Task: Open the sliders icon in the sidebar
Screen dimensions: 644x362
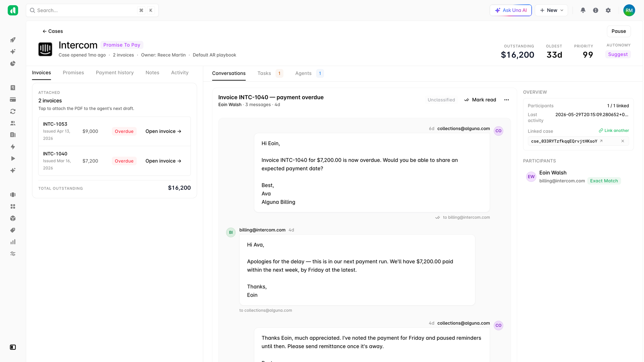Action: pos(13,254)
